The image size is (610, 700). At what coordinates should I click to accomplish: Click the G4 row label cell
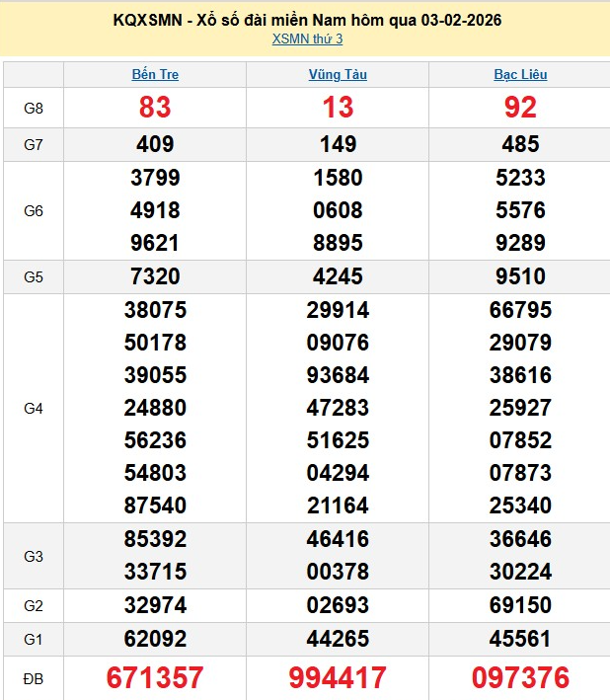click(33, 408)
